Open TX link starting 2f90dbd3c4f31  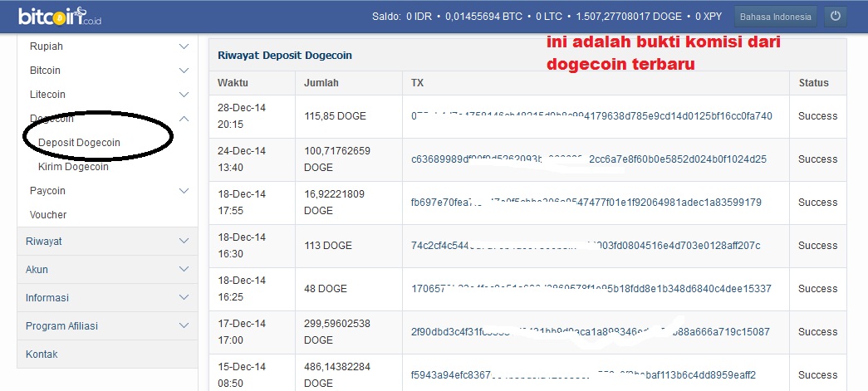coord(590,332)
